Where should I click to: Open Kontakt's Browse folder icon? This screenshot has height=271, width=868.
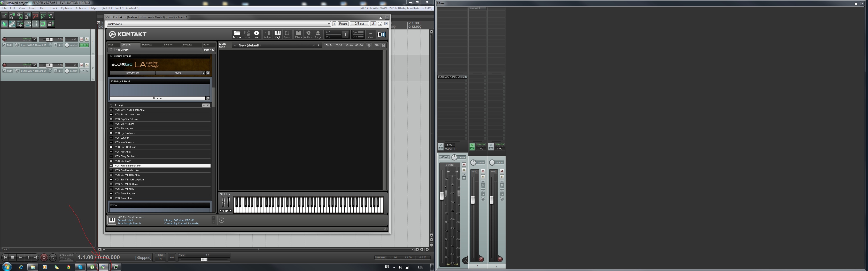tap(237, 34)
